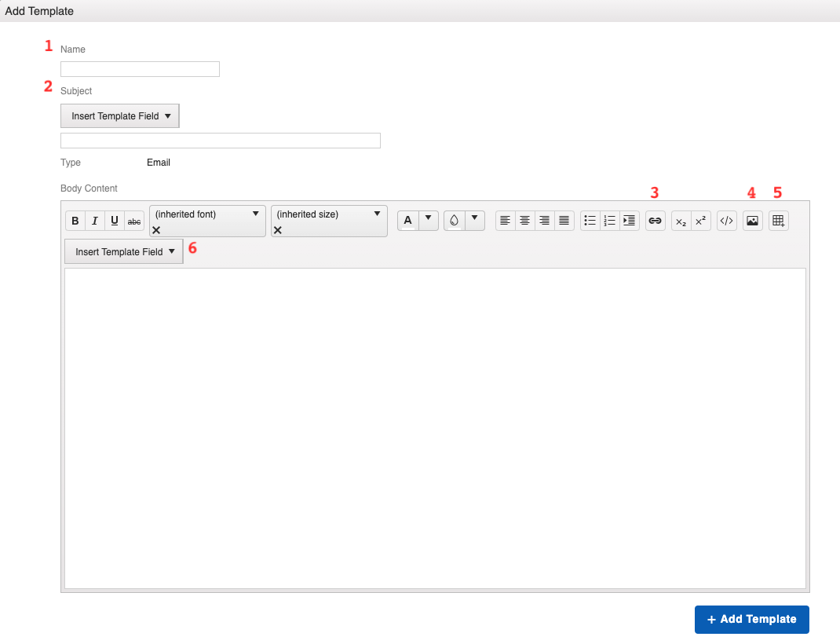The height and width of the screenshot is (644, 840).
Task: Open the inherited size dropdown
Action: [329, 214]
